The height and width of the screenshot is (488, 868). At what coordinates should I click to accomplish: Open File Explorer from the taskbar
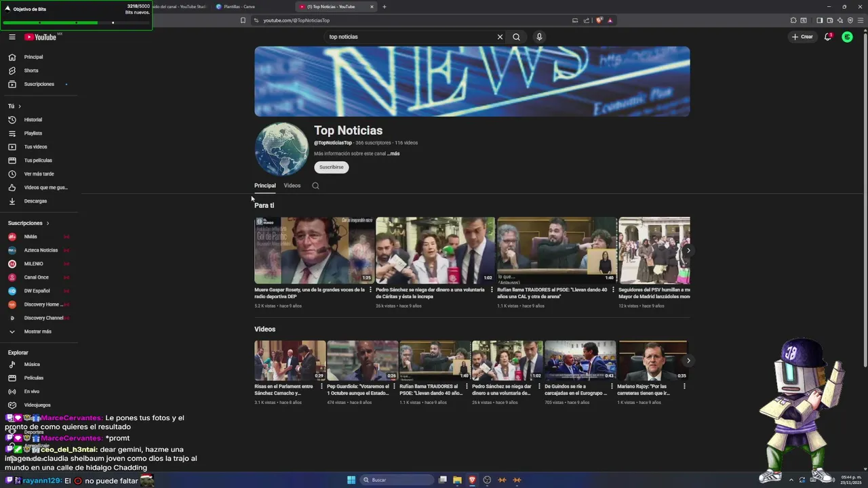(457, 480)
